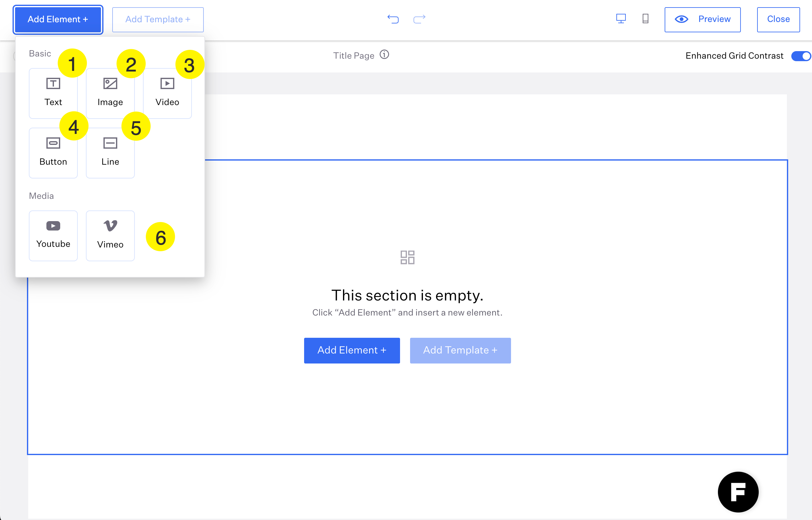The height and width of the screenshot is (520, 812).
Task: Insert an Image element
Action: click(x=110, y=93)
